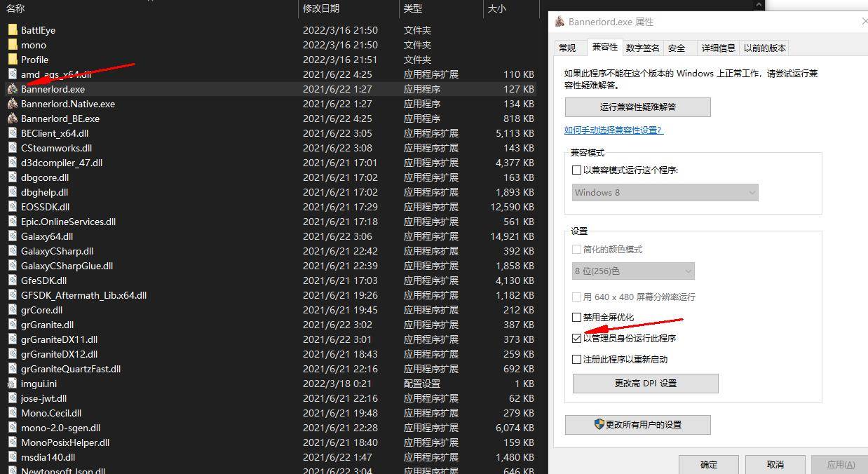Viewport: 868px width, 474px height.
Task: Select the Mono.Cecil.dll file icon
Action: coord(13,413)
